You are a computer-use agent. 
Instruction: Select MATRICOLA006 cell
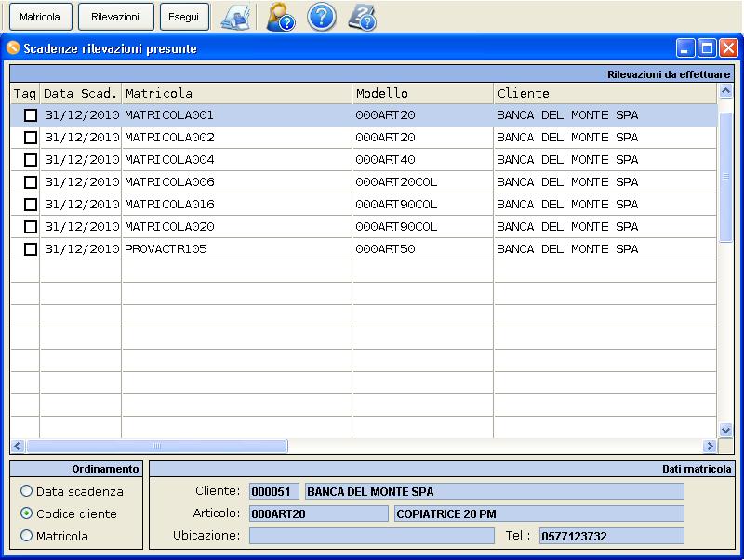(x=237, y=182)
